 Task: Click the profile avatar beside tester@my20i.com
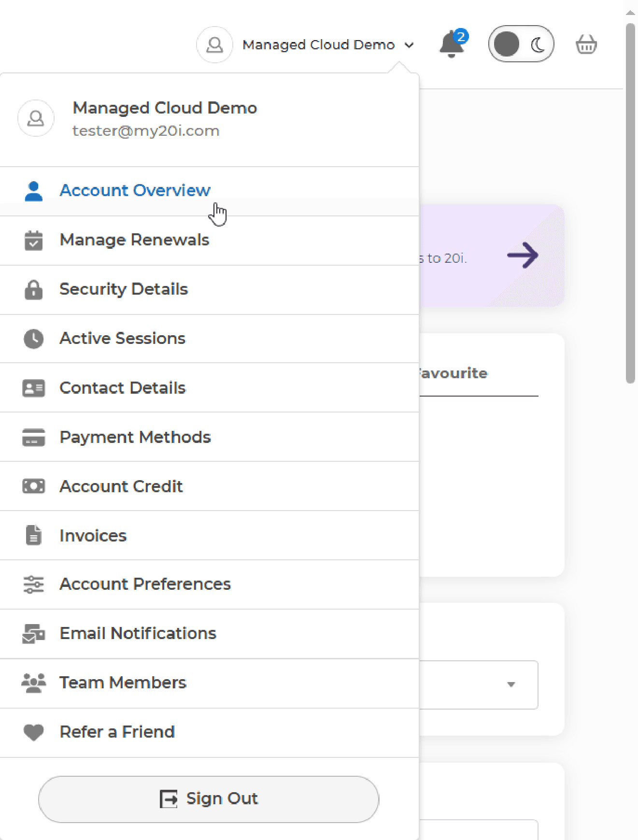[36, 118]
